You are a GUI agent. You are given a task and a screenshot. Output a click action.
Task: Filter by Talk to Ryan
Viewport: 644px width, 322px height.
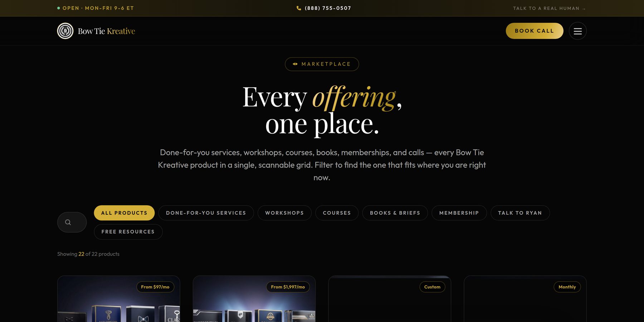520,213
